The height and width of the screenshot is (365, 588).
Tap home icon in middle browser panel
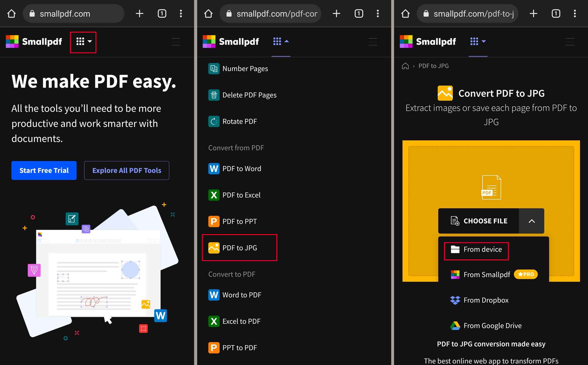208,14
